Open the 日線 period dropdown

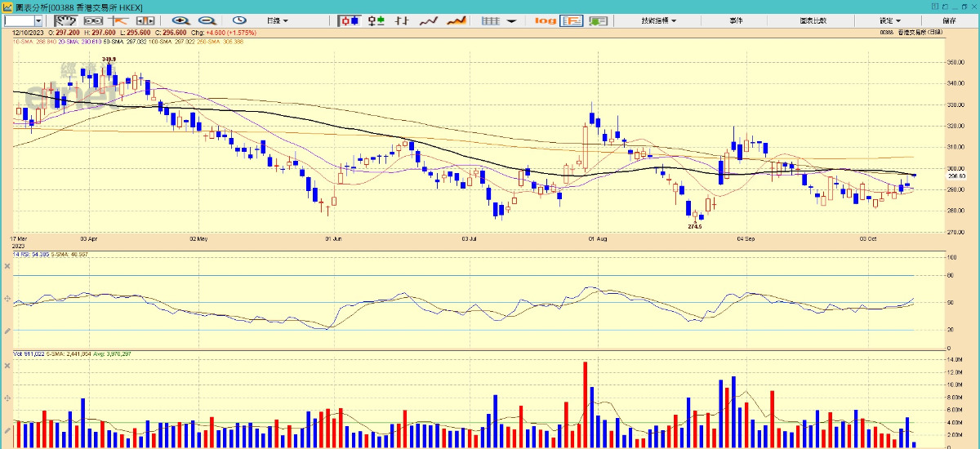pos(276,20)
